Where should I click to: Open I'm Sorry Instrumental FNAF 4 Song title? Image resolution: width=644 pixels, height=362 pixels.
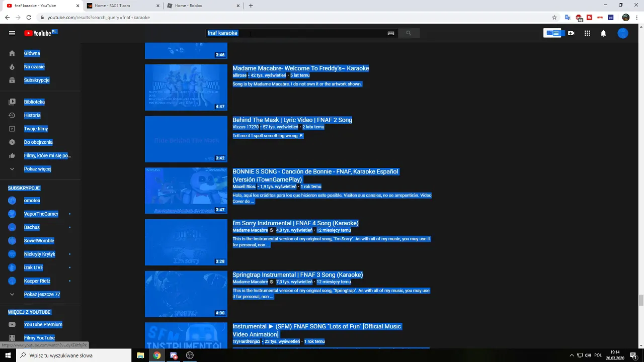(x=295, y=223)
